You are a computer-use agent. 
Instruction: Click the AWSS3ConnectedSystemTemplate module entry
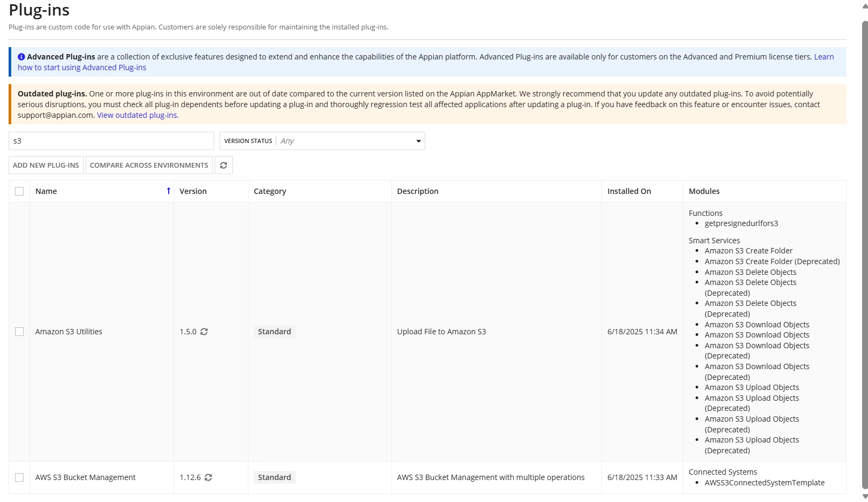coord(765,483)
